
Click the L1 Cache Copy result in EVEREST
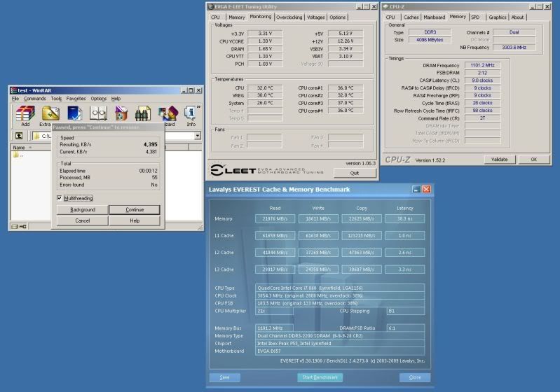coord(362,235)
